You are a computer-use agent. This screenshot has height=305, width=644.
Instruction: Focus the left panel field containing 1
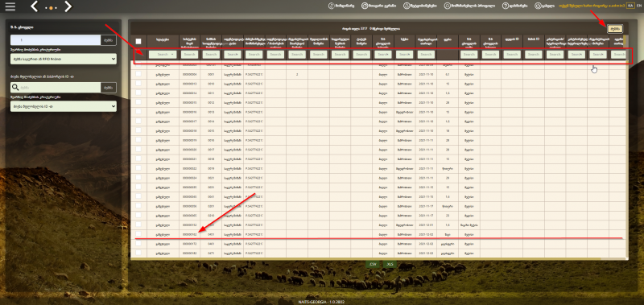coord(56,40)
